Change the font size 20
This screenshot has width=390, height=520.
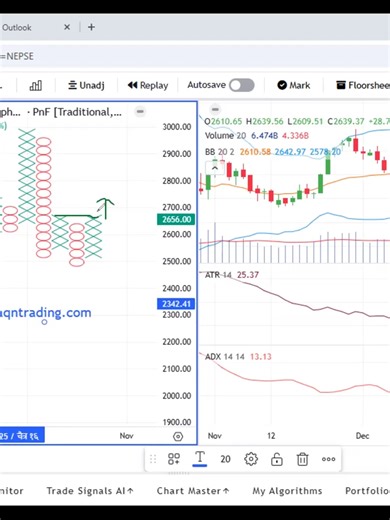225,459
